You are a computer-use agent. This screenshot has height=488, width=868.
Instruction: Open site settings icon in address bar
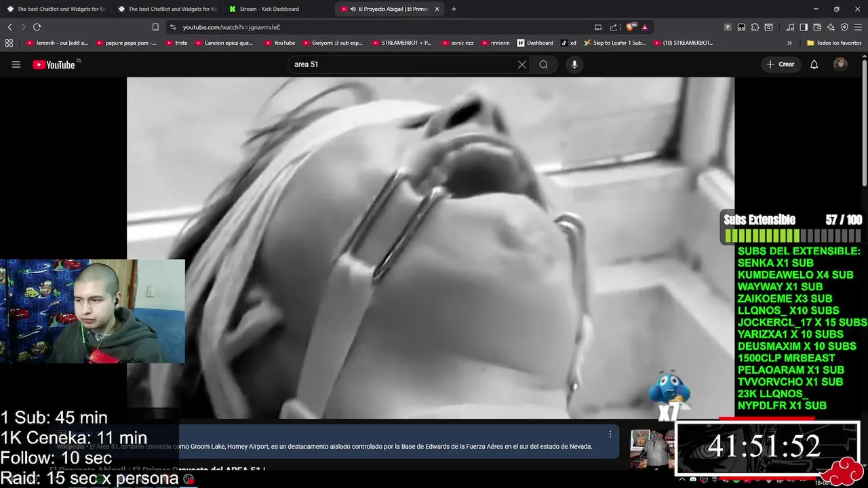[x=173, y=27]
